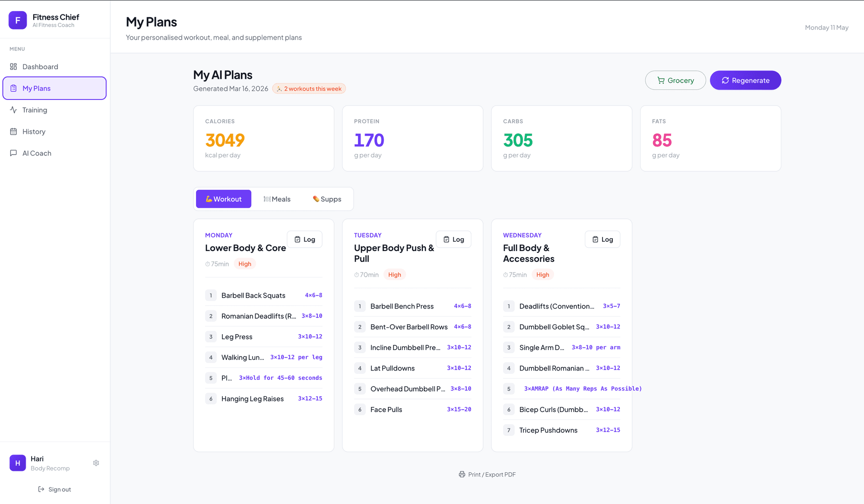
Task: Click the clock icon beside Wednesday's 75min
Action: click(506, 275)
